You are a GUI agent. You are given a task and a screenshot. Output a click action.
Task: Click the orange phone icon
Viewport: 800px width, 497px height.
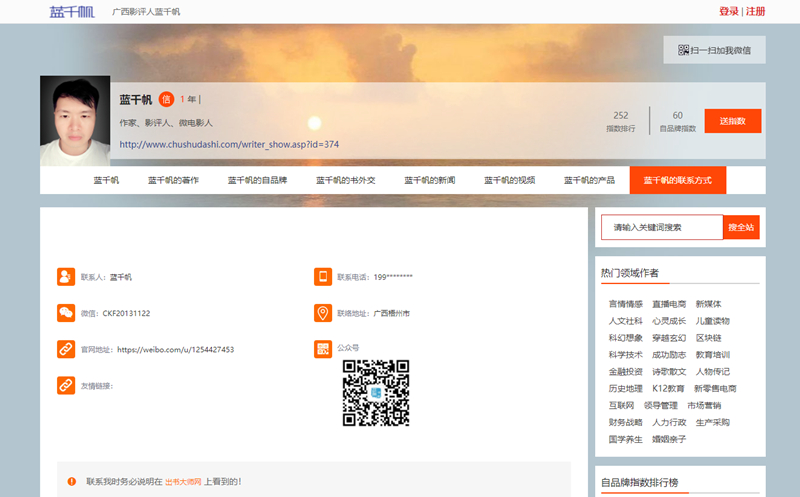[x=322, y=277]
